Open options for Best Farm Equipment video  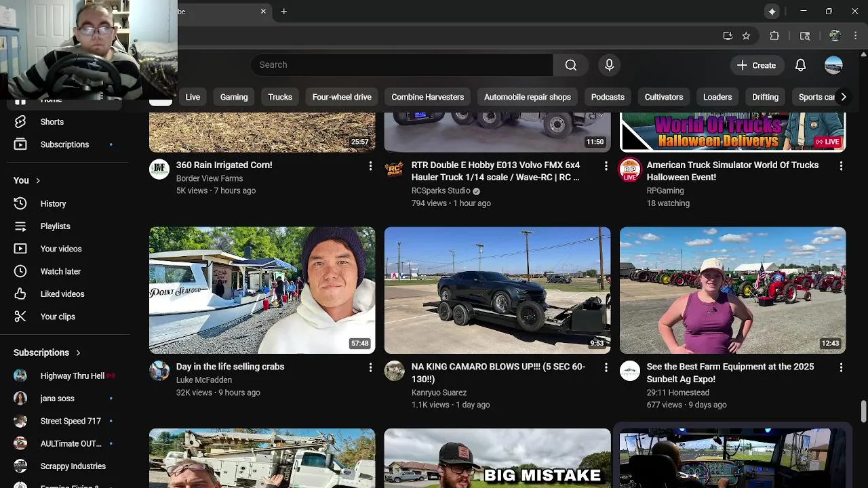(x=841, y=367)
